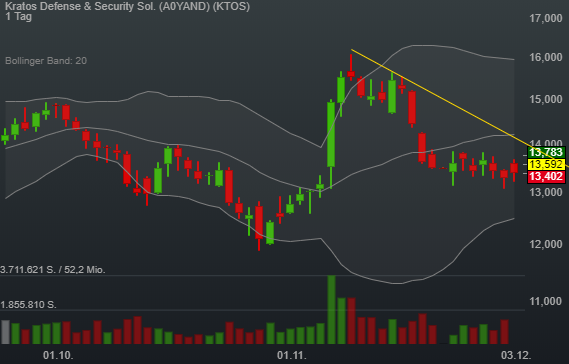Viewport: 569px width, 364px height.
Task: Click the yellow 13,592 price tag
Action: click(x=546, y=164)
